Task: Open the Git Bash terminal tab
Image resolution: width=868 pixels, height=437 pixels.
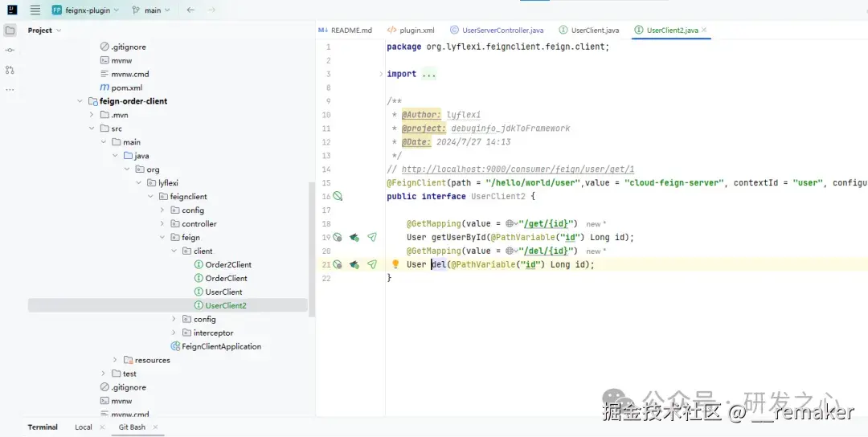Action: pos(132,427)
